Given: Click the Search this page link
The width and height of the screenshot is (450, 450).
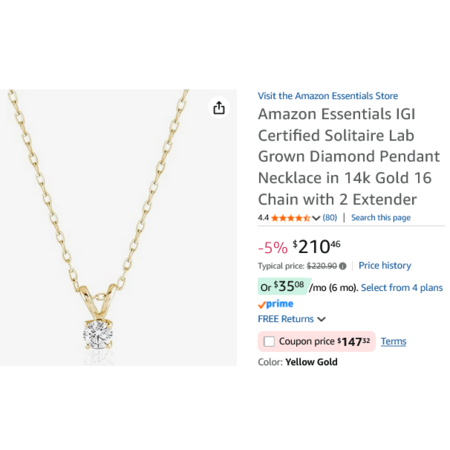Looking at the screenshot, I should click(x=381, y=218).
